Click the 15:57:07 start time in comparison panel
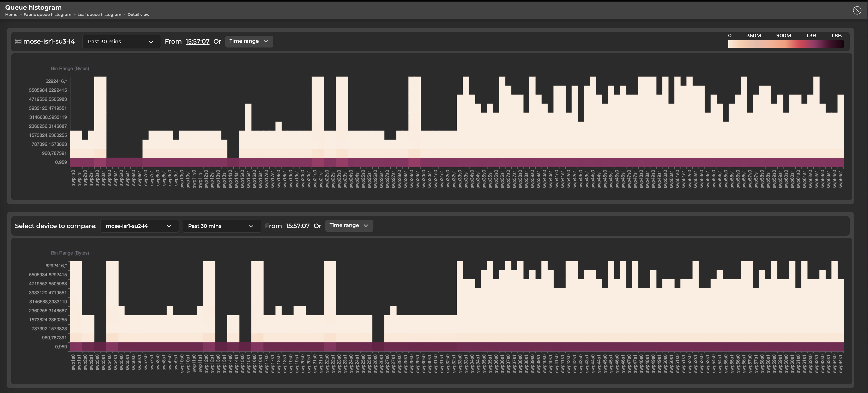 pyautogui.click(x=297, y=226)
